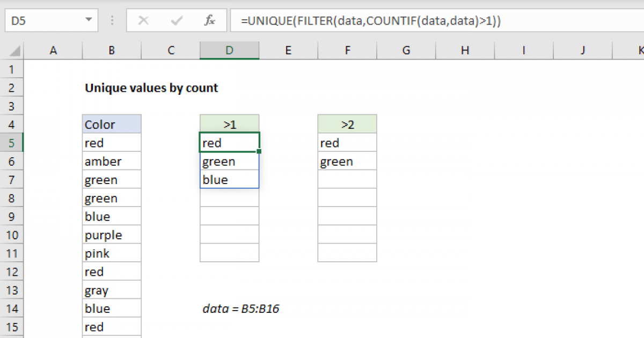Select column F header
The height and width of the screenshot is (338, 644).
pos(347,50)
